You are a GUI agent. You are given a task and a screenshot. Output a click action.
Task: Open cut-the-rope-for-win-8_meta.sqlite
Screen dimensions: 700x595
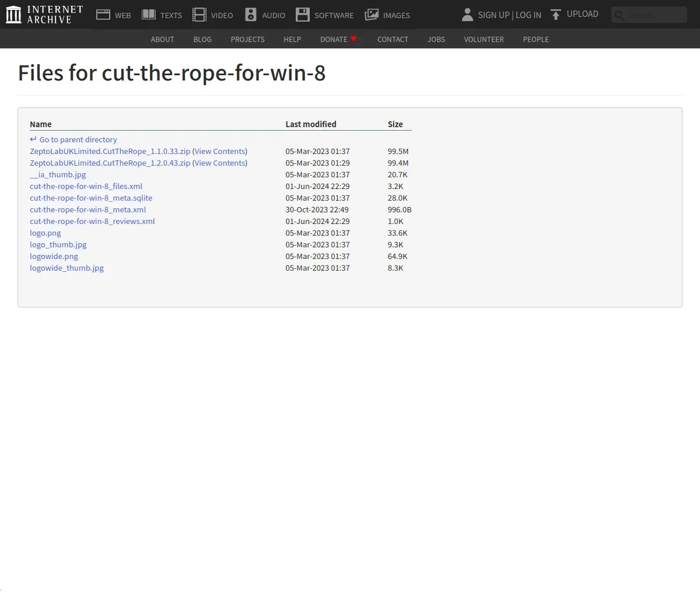click(x=91, y=198)
